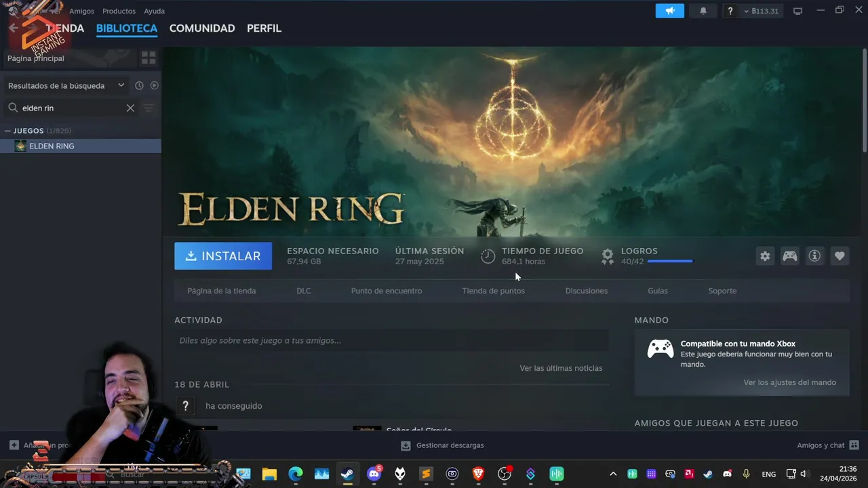Open Soporte link
868x488 pixels.
722,291
